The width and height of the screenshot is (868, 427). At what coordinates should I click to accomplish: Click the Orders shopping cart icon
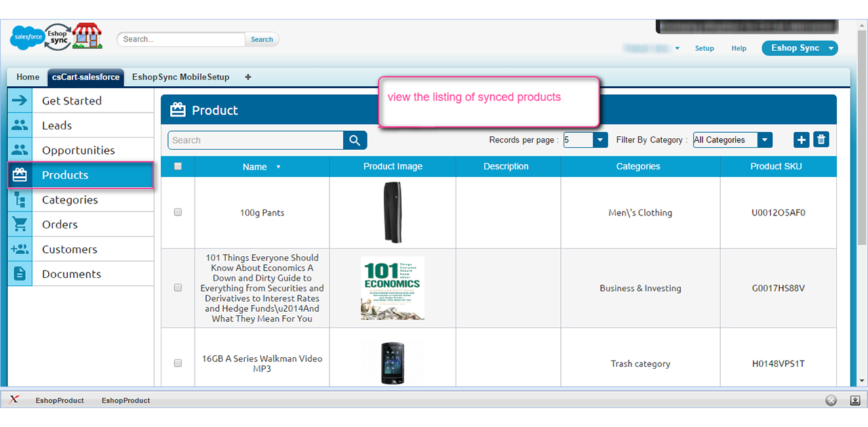pos(20,224)
